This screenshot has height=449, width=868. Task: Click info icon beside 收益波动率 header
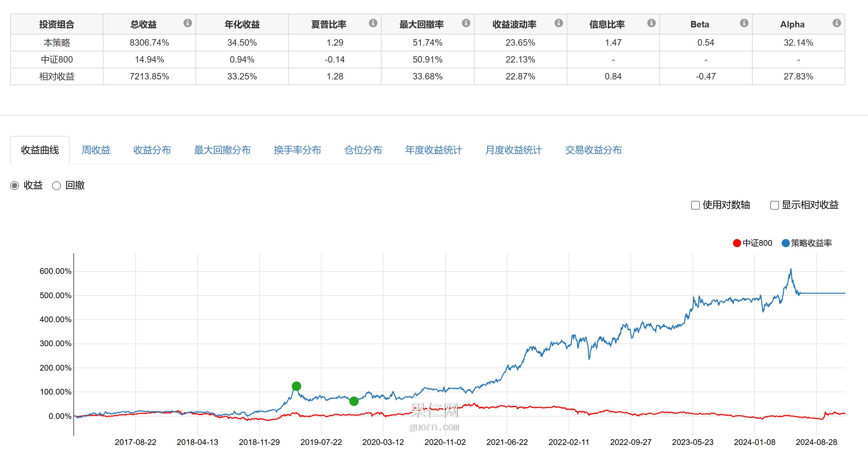(558, 23)
